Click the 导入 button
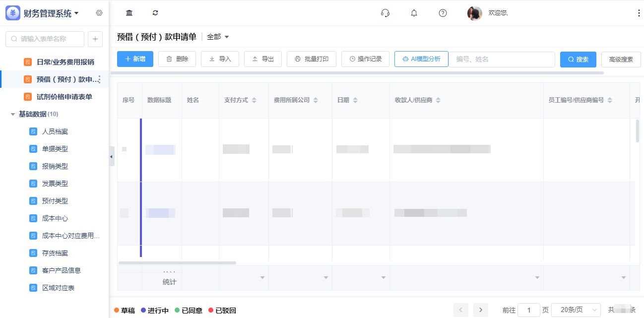The height and width of the screenshot is (318, 644). pyautogui.click(x=220, y=59)
